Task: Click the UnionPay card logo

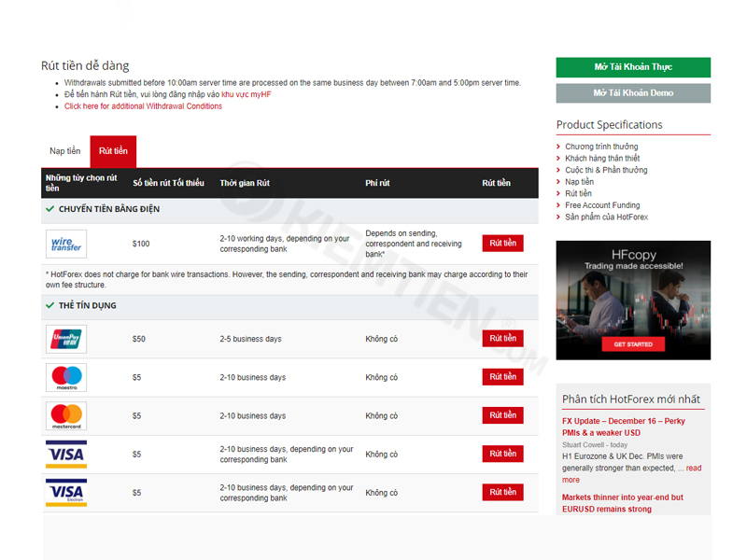Action: (66, 339)
